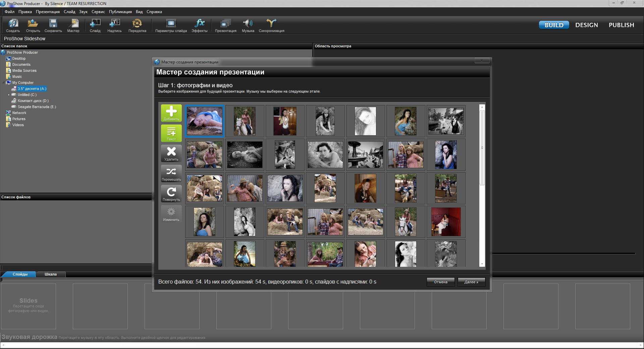Open the Презентация menu
The image size is (644, 349).
point(48,12)
